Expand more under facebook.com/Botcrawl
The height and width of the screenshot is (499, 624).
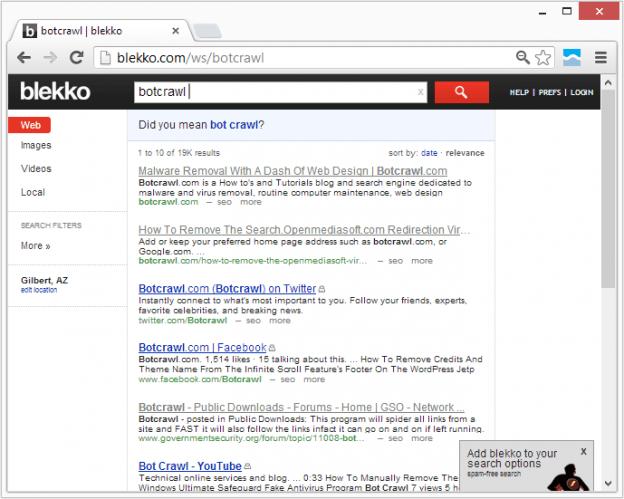pyautogui.click(x=314, y=380)
